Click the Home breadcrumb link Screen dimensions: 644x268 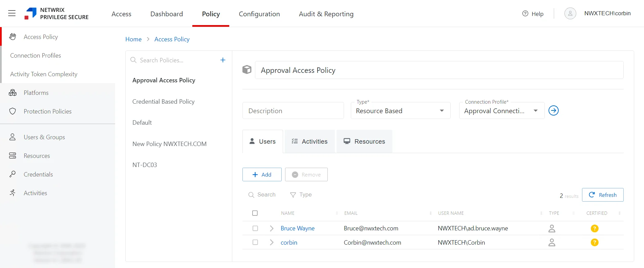coord(133,39)
